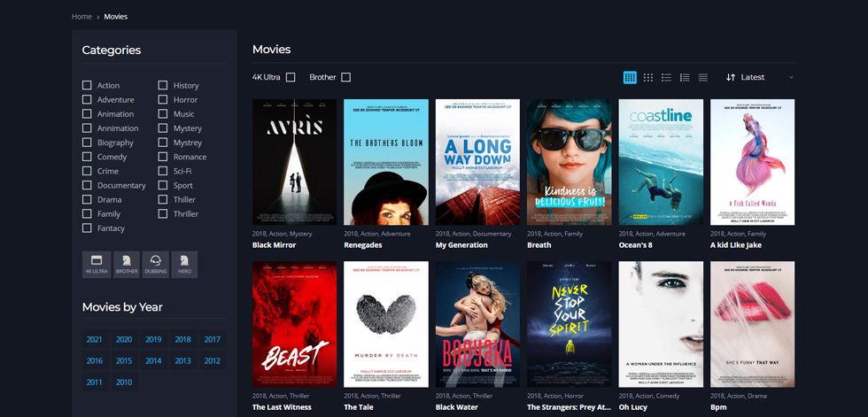Click The Strangers: Prey At... title link
Viewport: 868px width, 417px height.
[569, 407]
